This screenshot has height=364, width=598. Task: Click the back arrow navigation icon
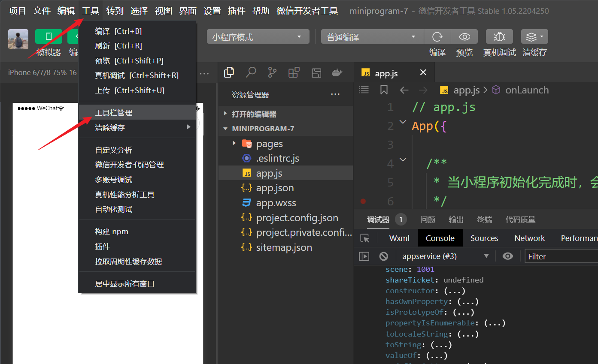tap(404, 90)
